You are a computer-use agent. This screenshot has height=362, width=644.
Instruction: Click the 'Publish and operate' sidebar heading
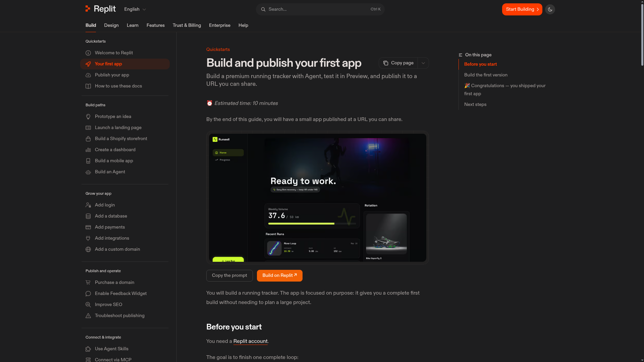[x=103, y=271]
